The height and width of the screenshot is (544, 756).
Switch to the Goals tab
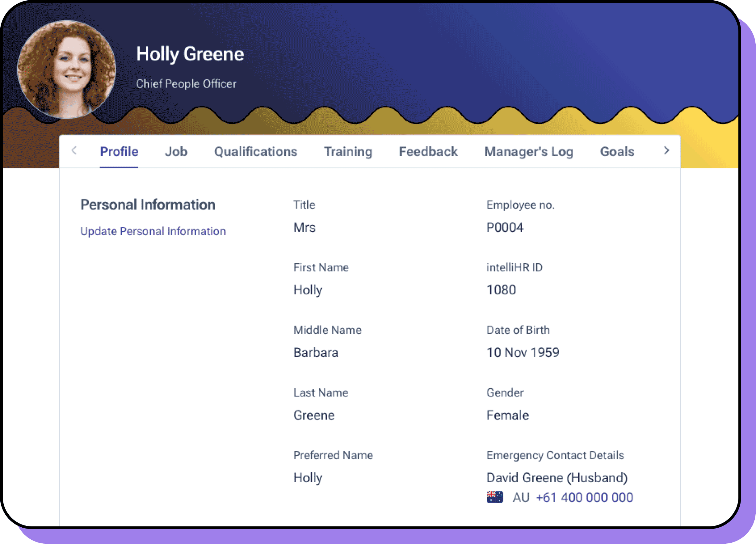(617, 152)
